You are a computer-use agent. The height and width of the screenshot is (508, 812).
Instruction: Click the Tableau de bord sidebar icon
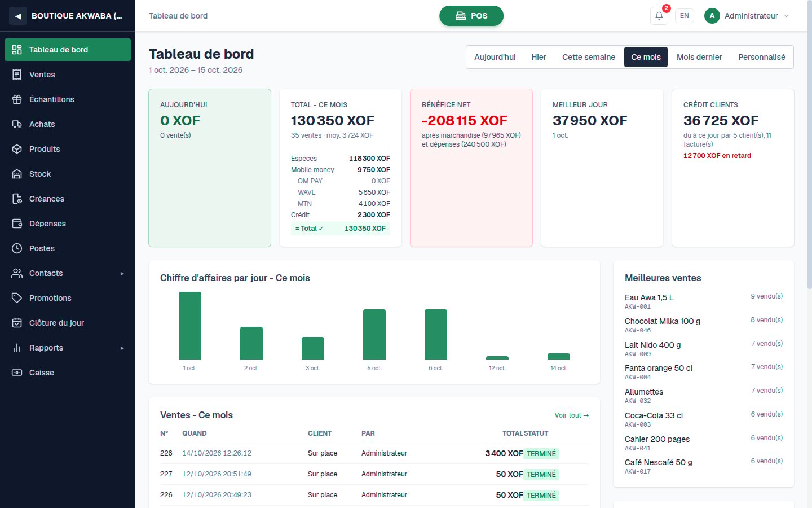pos(17,50)
